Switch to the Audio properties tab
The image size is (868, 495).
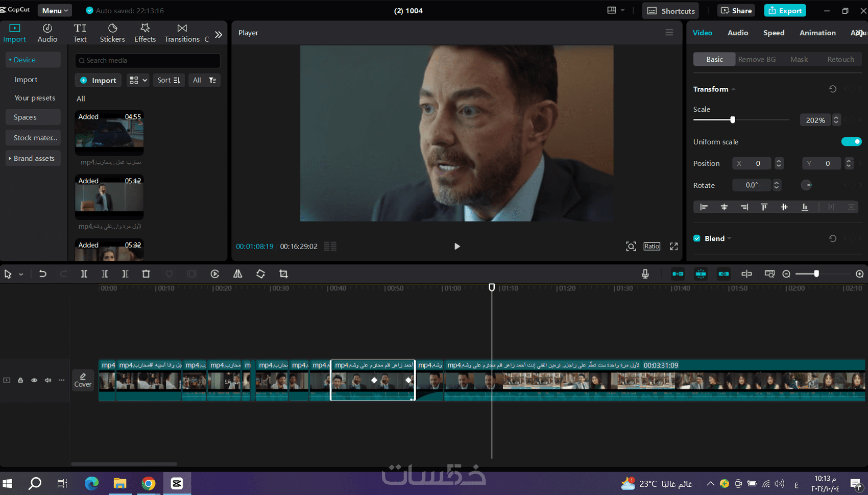(x=738, y=33)
